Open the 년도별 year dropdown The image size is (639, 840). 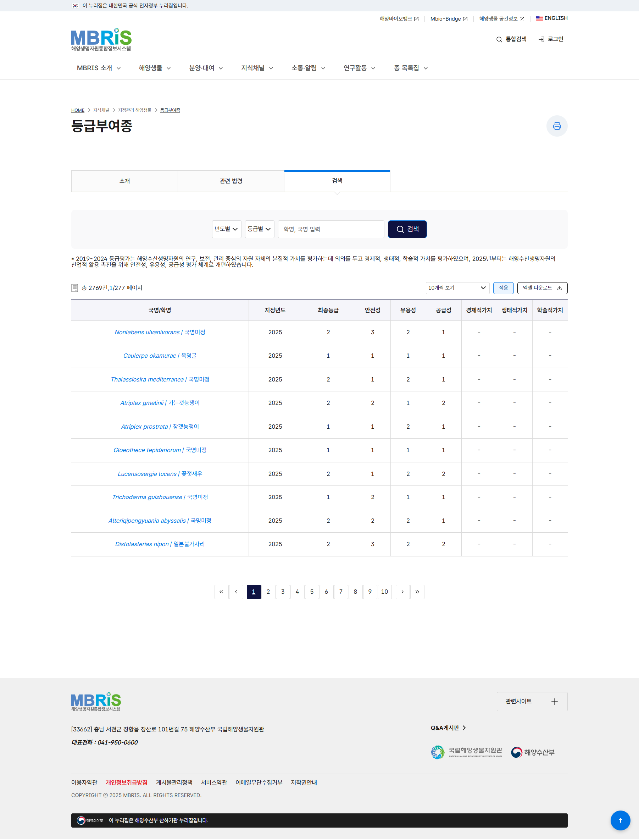point(226,229)
